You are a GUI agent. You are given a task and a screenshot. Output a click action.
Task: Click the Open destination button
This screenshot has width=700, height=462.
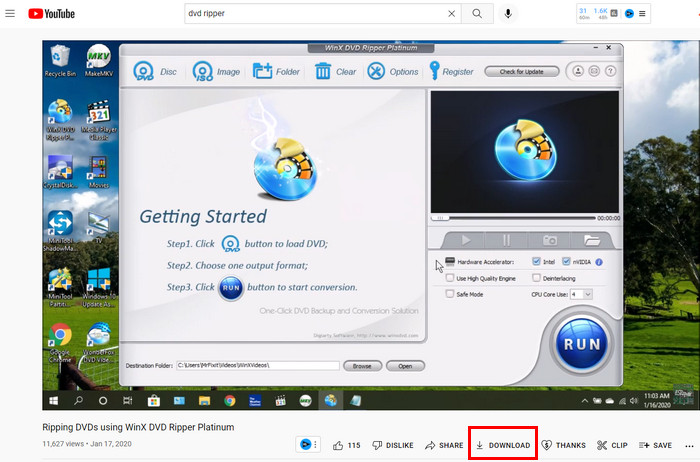point(405,366)
